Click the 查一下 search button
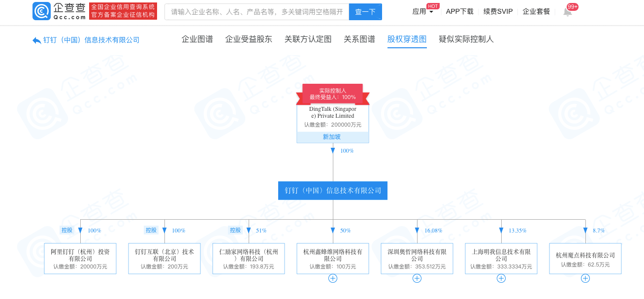The image size is (644, 299). click(365, 12)
